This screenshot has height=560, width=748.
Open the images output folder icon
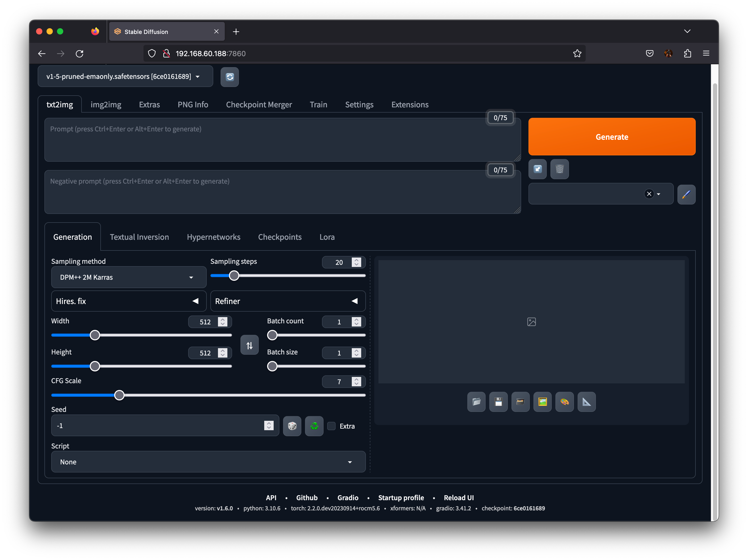pos(476,402)
